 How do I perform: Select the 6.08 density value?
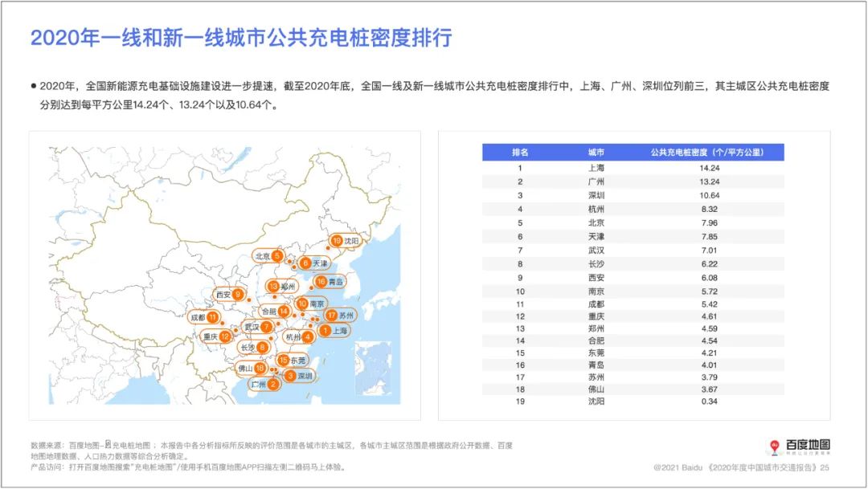click(709, 278)
